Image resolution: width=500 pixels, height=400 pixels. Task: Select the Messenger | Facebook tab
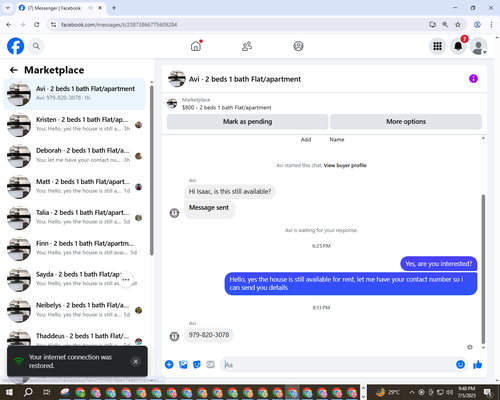tap(60, 8)
